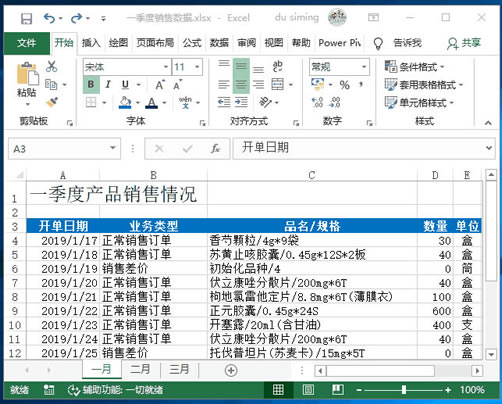Select cell C1 in the worksheet

point(312,193)
